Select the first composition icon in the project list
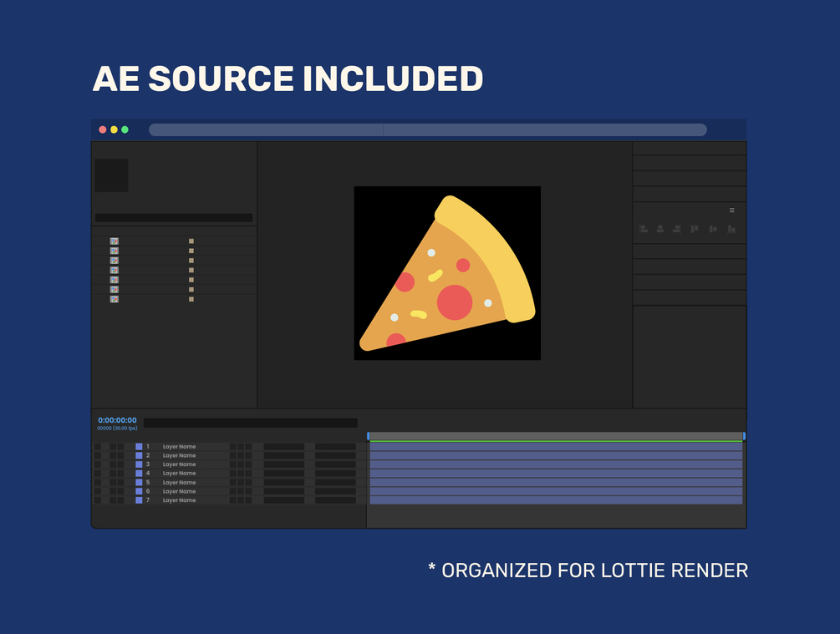 click(x=115, y=241)
